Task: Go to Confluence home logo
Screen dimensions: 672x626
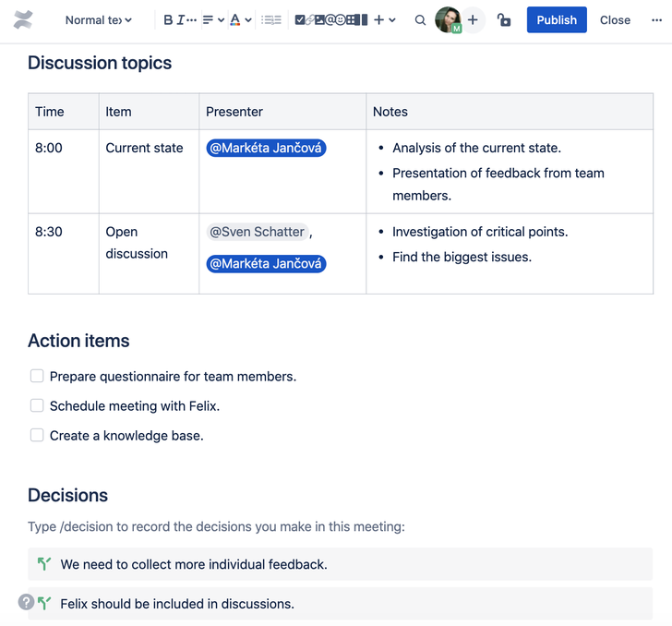Action: click(23, 20)
